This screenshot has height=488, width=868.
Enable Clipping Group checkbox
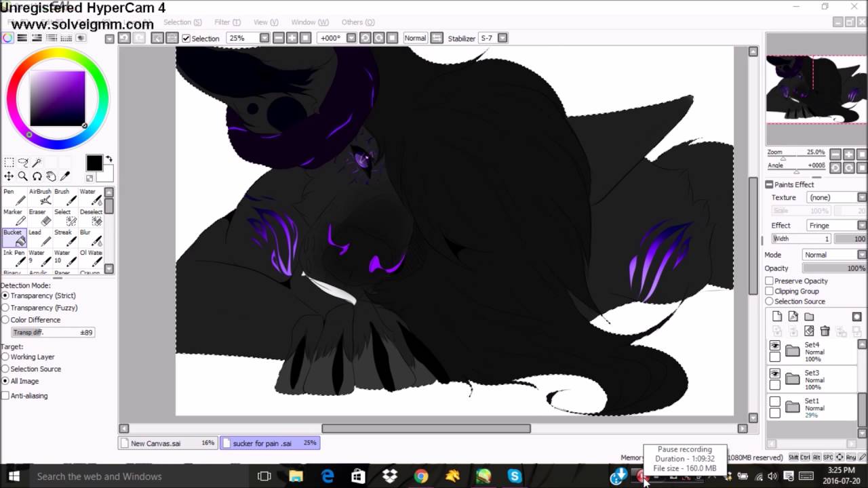coord(770,291)
